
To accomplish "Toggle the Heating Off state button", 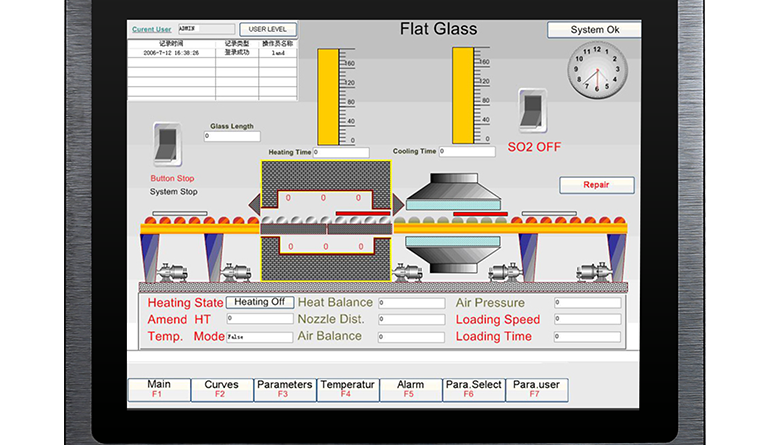I will [259, 302].
